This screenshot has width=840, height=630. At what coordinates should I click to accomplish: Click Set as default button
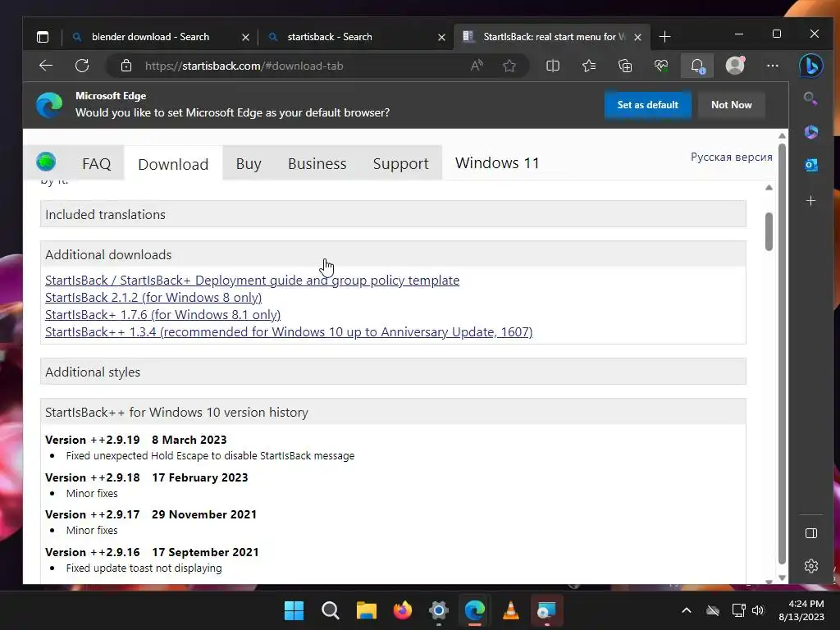pos(648,105)
